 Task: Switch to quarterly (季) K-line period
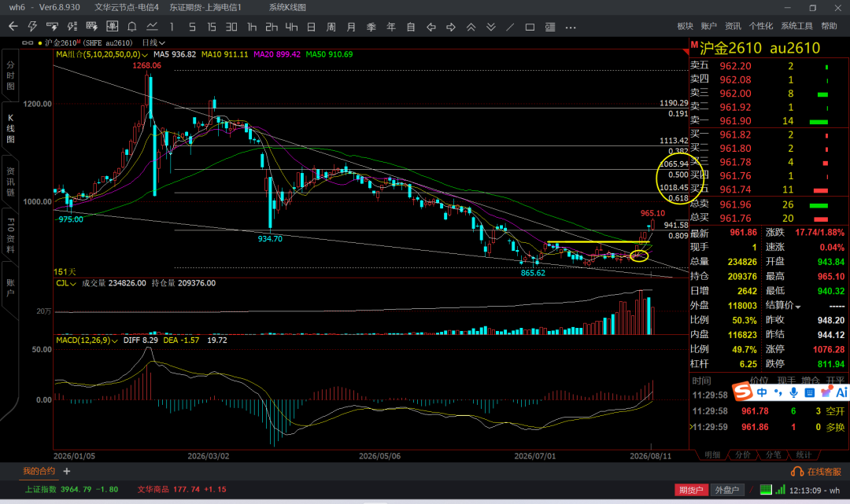coord(371,27)
